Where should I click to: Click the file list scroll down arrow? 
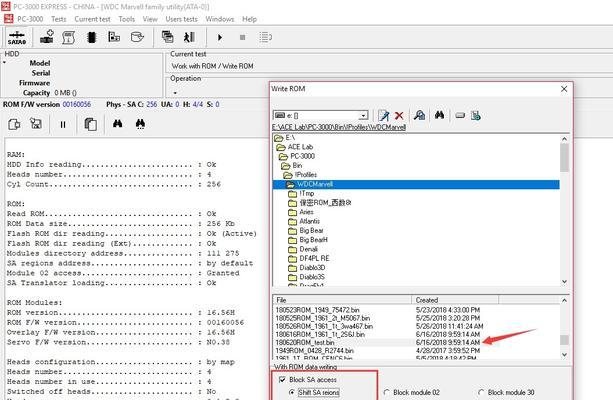(x=564, y=355)
